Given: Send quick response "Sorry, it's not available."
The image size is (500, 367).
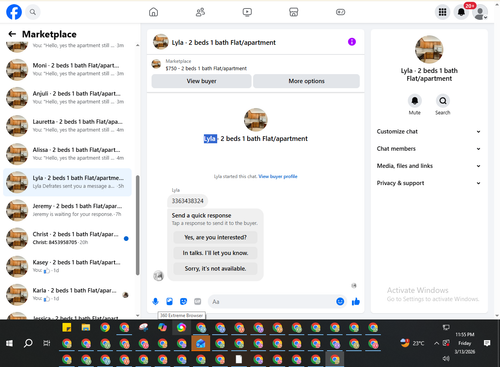Looking at the screenshot, I should coord(215,269).
